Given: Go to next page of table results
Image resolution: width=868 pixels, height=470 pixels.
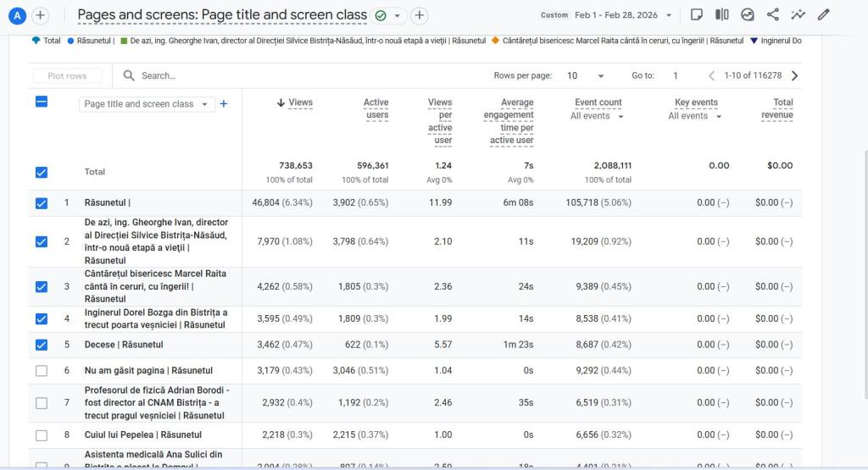Looking at the screenshot, I should (794, 75).
